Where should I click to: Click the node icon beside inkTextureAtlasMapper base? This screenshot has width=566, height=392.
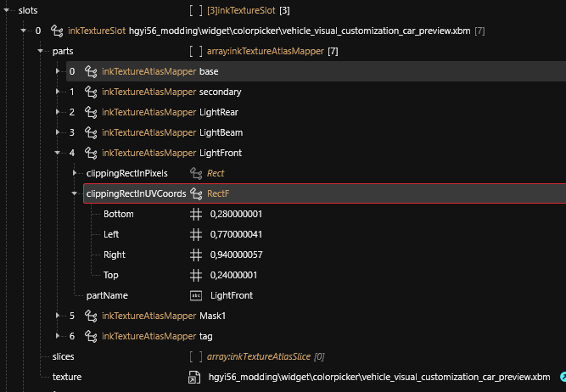click(91, 71)
